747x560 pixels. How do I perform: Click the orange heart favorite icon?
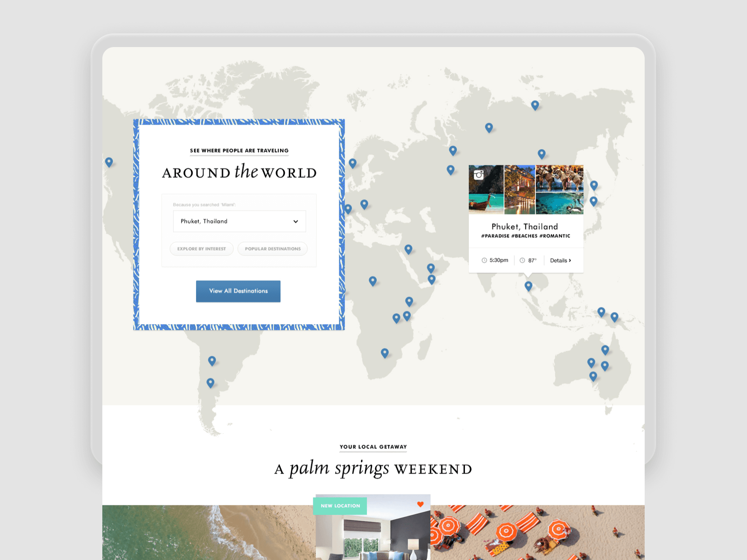[420, 504]
